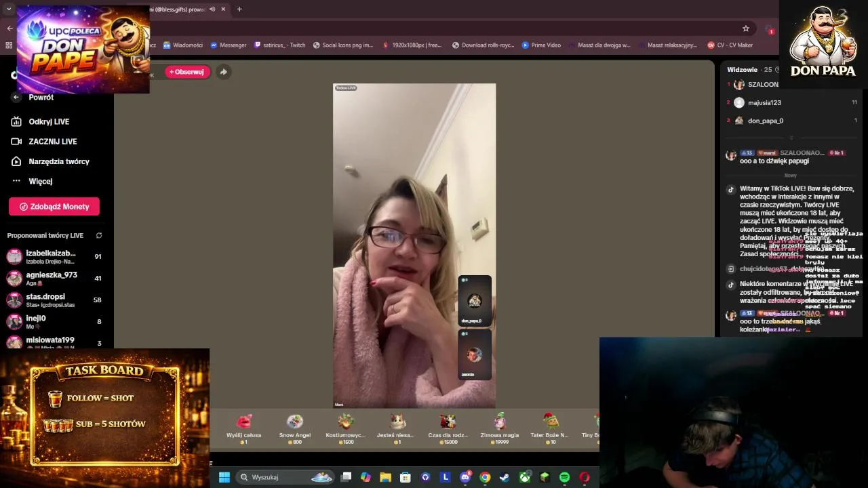Open the CV - CV Maker bookmark
The width and height of the screenshot is (868, 488).
point(730,45)
